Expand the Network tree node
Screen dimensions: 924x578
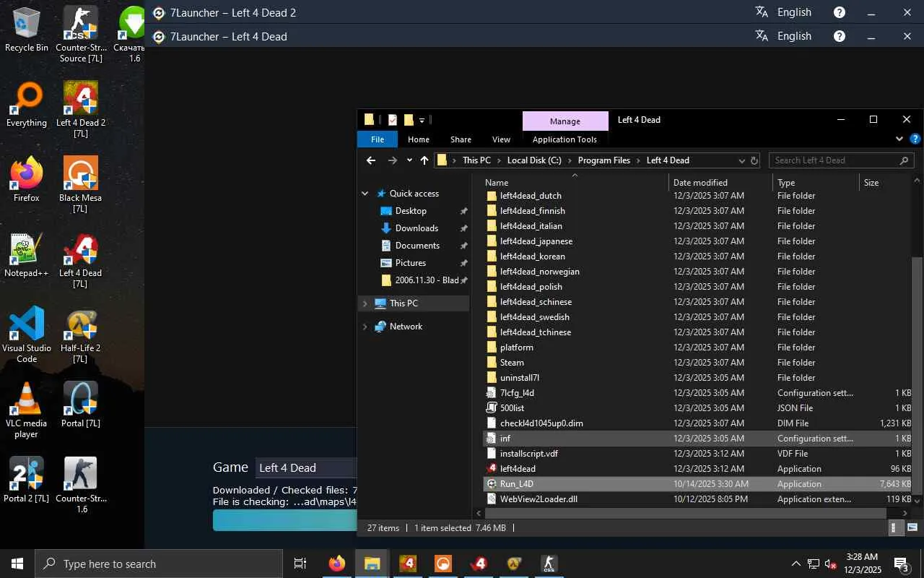(365, 327)
